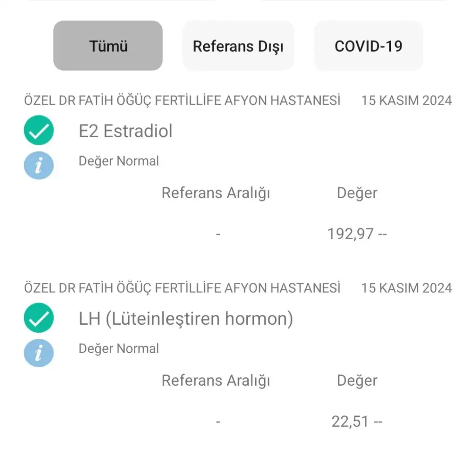Tap the info icon for the LH test

39,353
